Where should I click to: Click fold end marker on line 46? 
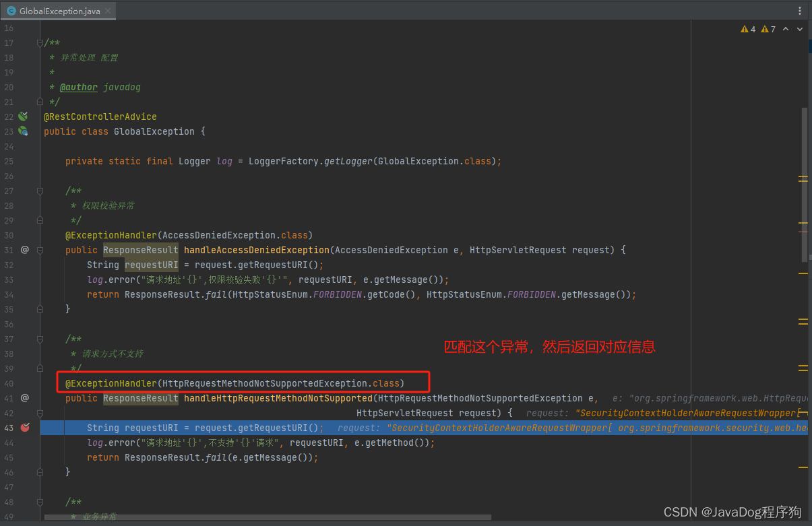click(40, 472)
